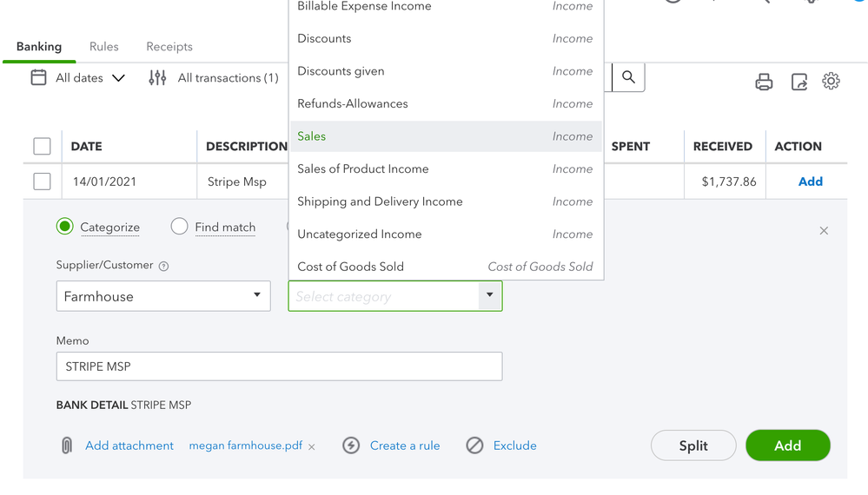
Task: Click the search magnifier icon
Action: (x=628, y=77)
